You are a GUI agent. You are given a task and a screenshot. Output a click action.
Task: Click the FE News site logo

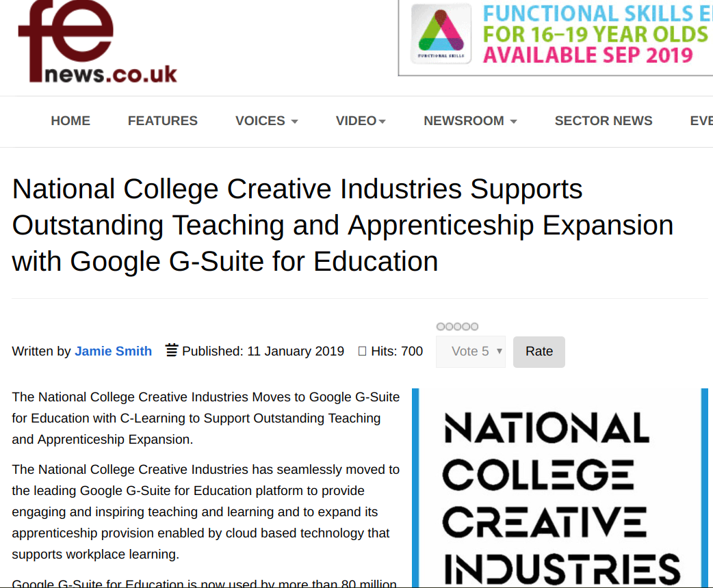98,42
